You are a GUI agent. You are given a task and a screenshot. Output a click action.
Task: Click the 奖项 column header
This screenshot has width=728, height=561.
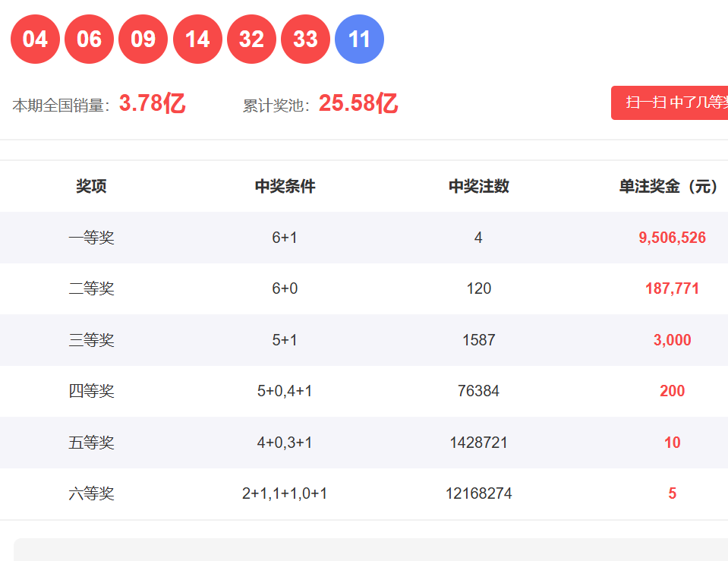point(91,187)
